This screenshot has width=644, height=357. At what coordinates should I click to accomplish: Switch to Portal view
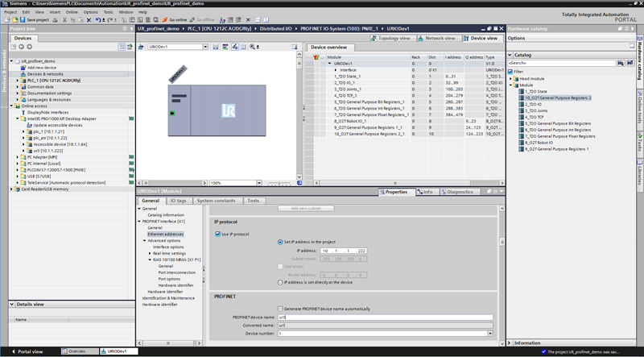pyautogui.click(x=27, y=351)
